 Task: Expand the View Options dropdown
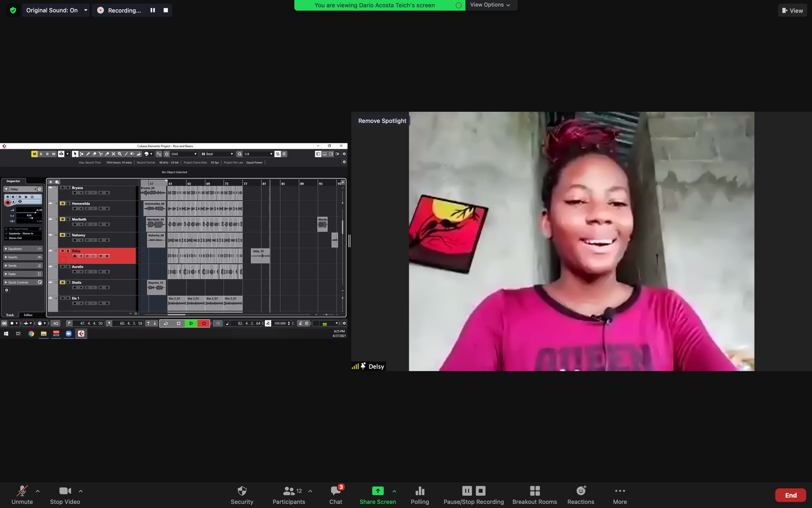tap(490, 5)
